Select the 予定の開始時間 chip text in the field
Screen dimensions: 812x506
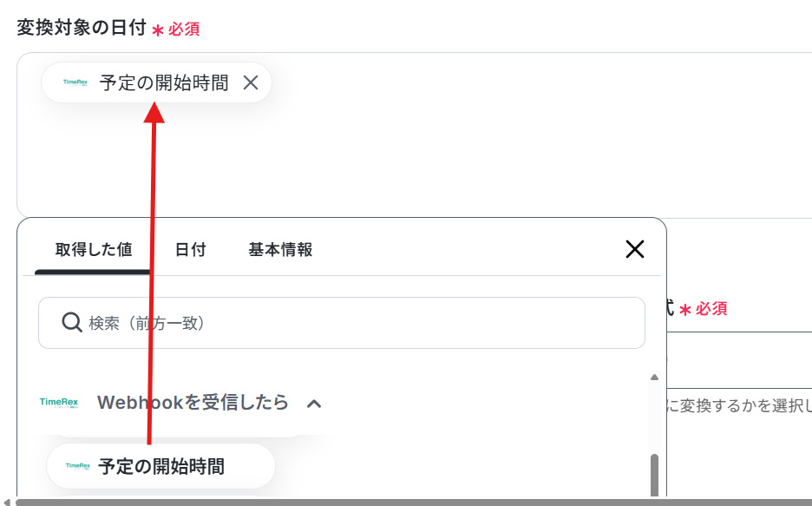[164, 82]
